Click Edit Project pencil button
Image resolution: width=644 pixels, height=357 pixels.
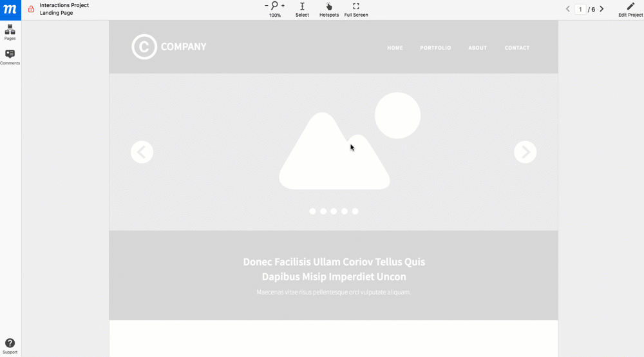(x=630, y=9)
